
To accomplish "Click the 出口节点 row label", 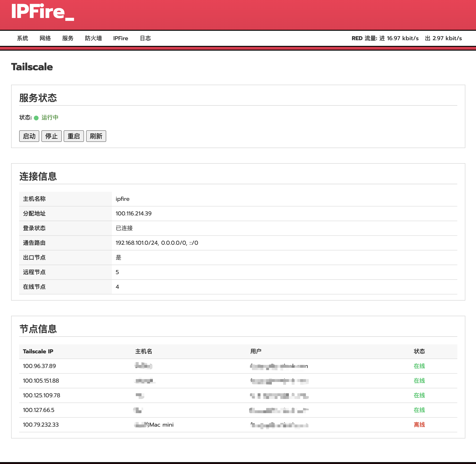I will click(x=34, y=257).
